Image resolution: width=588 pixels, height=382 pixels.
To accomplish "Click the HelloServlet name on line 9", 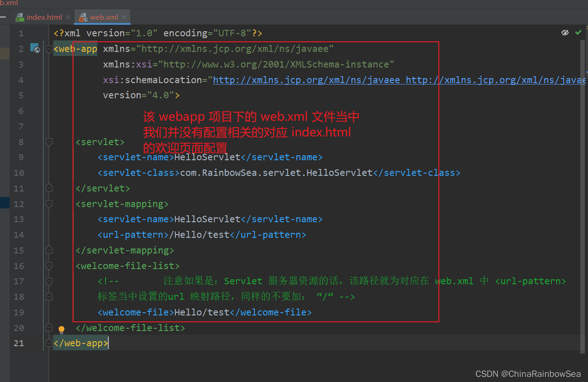I will (x=207, y=157).
